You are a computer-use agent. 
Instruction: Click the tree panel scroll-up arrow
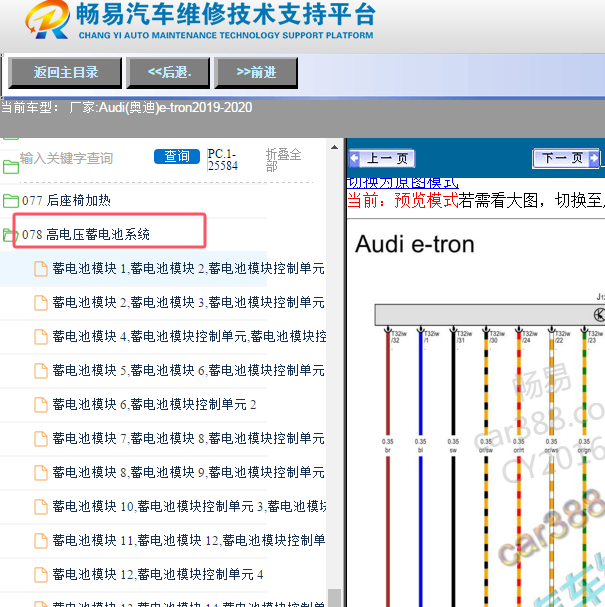[334, 147]
